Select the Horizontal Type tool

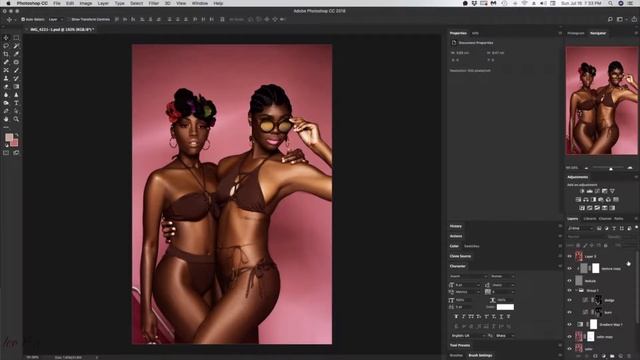coord(16,103)
